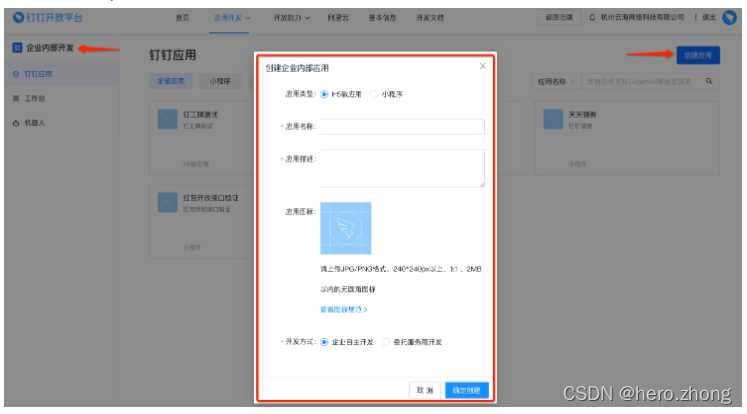Click the 钉钉应用 sidebar icon
Screen dimensions: 747x414
(x=16, y=74)
